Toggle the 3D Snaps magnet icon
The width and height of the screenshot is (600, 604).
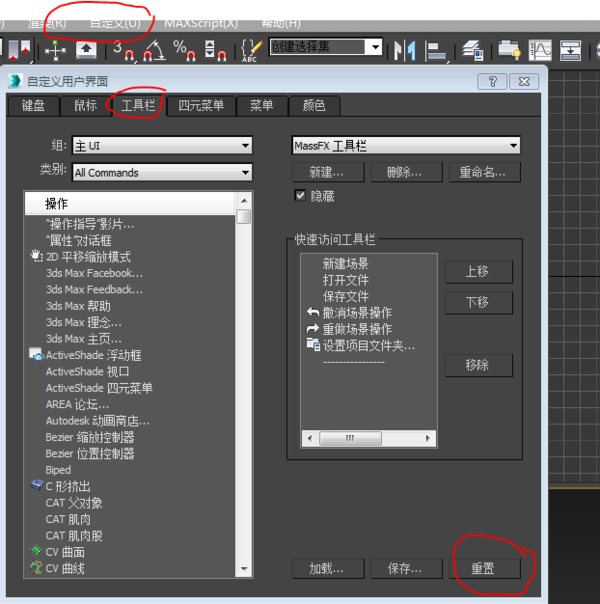124,50
